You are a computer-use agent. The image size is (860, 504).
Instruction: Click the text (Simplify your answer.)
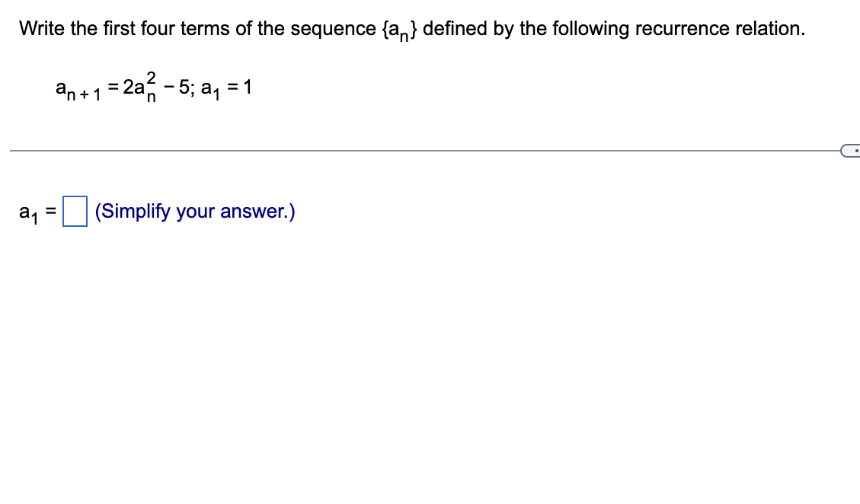(194, 211)
